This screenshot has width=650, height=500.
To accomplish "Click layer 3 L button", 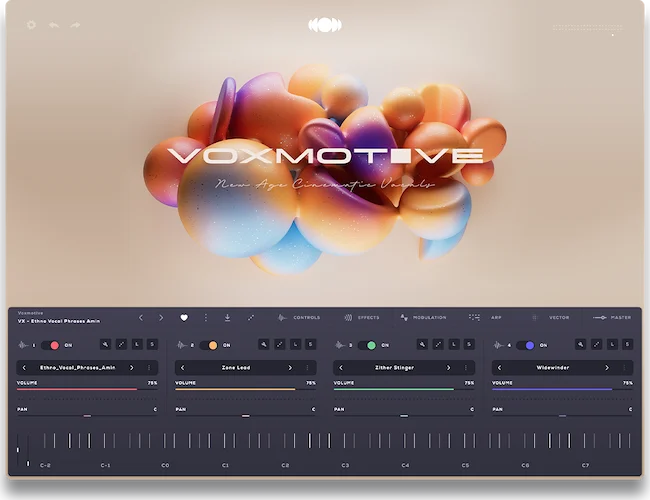I will point(454,344).
